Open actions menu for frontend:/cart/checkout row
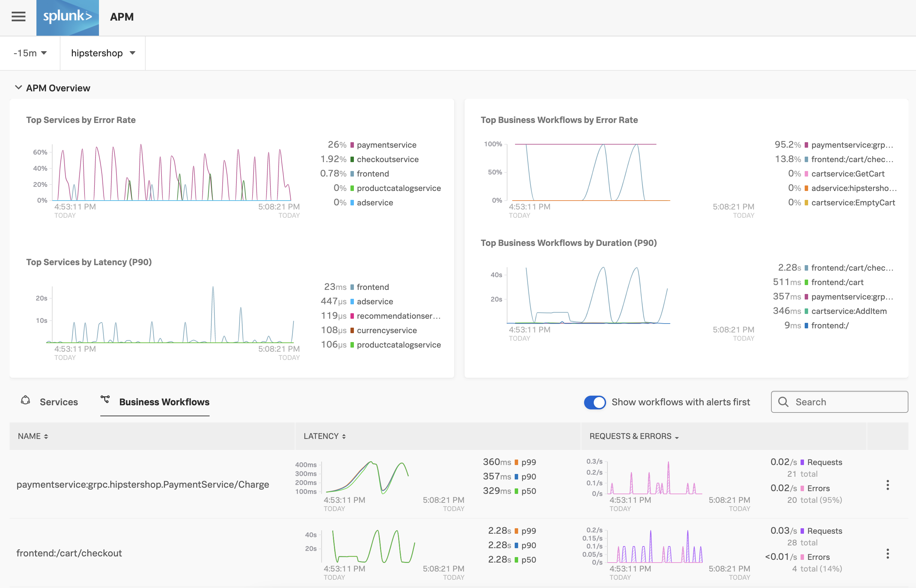The width and height of the screenshot is (916, 588). tap(887, 554)
